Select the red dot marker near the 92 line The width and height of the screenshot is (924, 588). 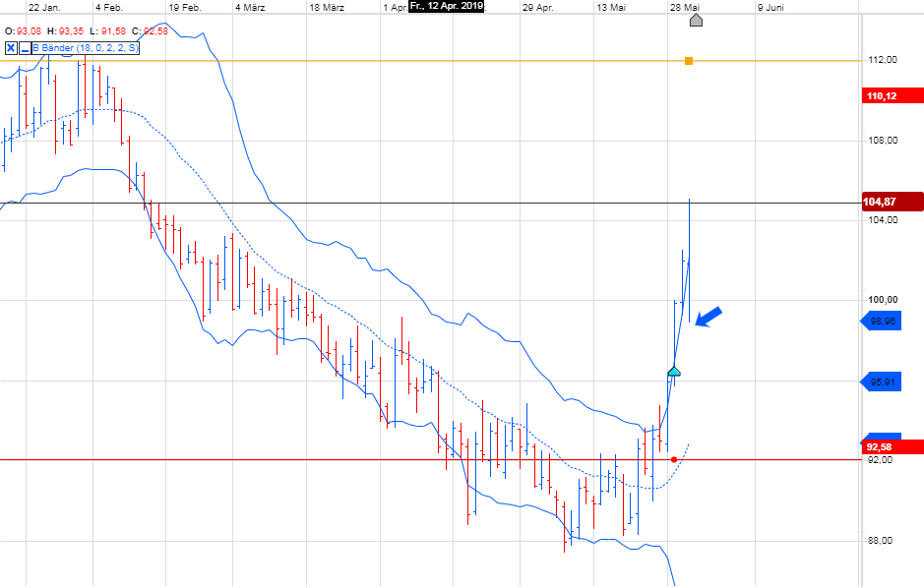[673, 459]
